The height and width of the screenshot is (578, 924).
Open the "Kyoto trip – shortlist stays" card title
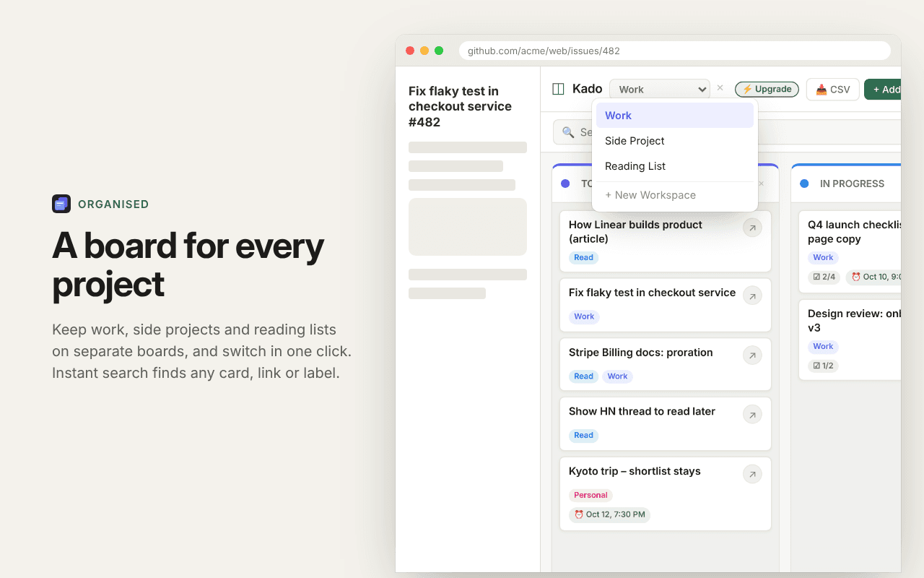[x=635, y=471]
